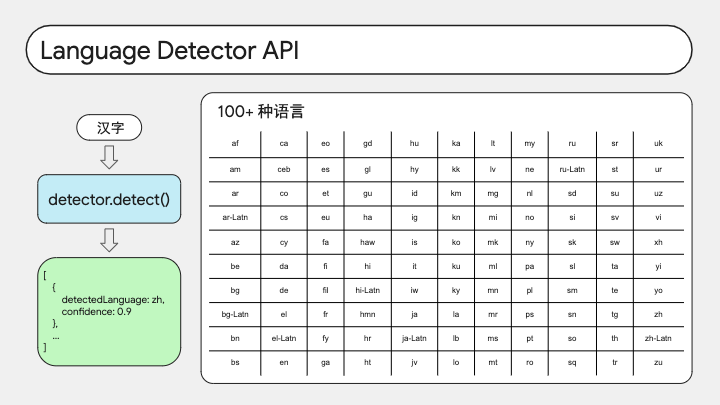Image resolution: width=720 pixels, height=405 pixels.
Task: Select the 'ja-Latn' language cell
Action: tap(414, 338)
